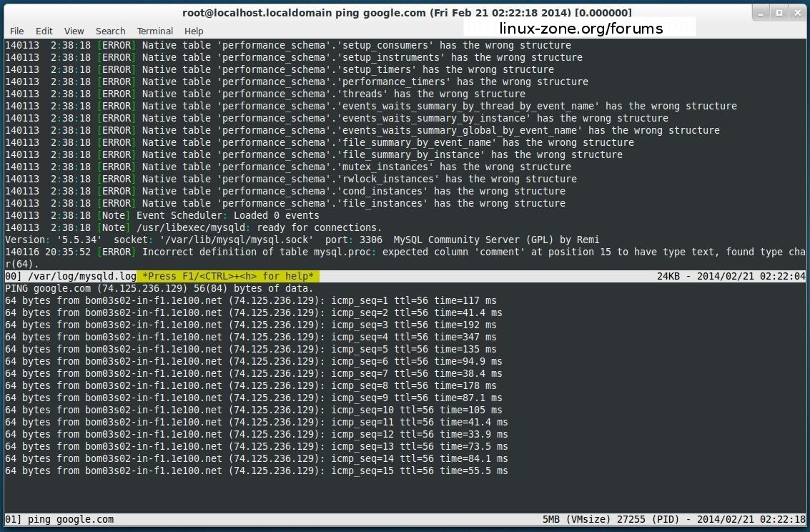The width and height of the screenshot is (810, 532).
Task: Click the MySQL Version '5.5.34' line
Action: (302, 240)
